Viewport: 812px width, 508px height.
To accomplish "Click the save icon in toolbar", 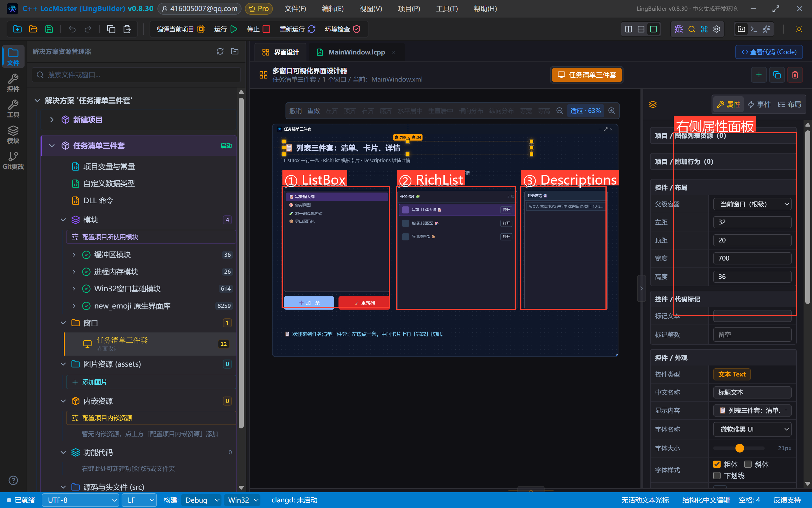I will point(49,29).
